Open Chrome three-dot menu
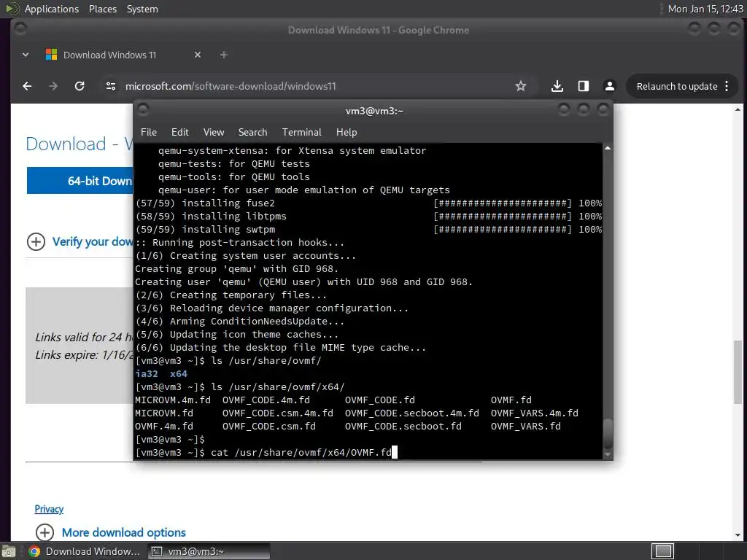 [727, 86]
